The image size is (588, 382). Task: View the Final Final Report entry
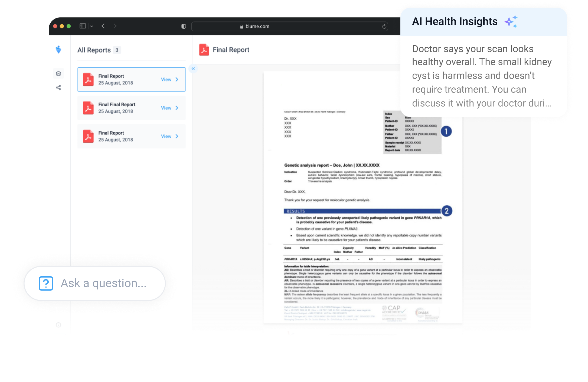(x=166, y=108)
